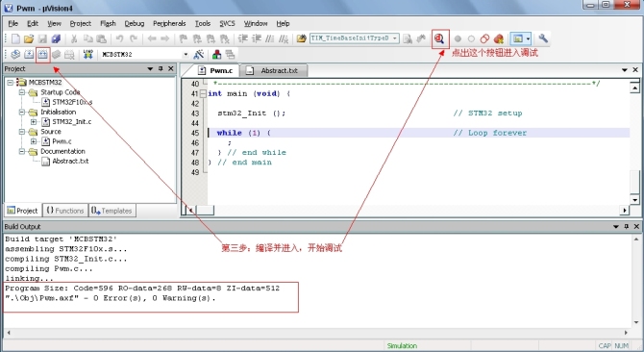The width and height of the screenshot is (644, 352).
Task: Open the File menu
Action: pyautogui.click(x=13, y=23)
